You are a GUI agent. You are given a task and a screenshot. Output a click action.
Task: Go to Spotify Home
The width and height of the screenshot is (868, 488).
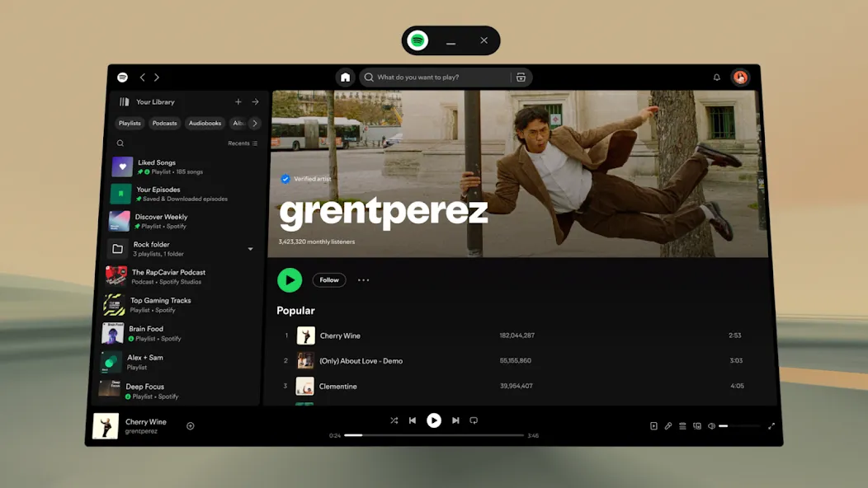tap(345, 77)
